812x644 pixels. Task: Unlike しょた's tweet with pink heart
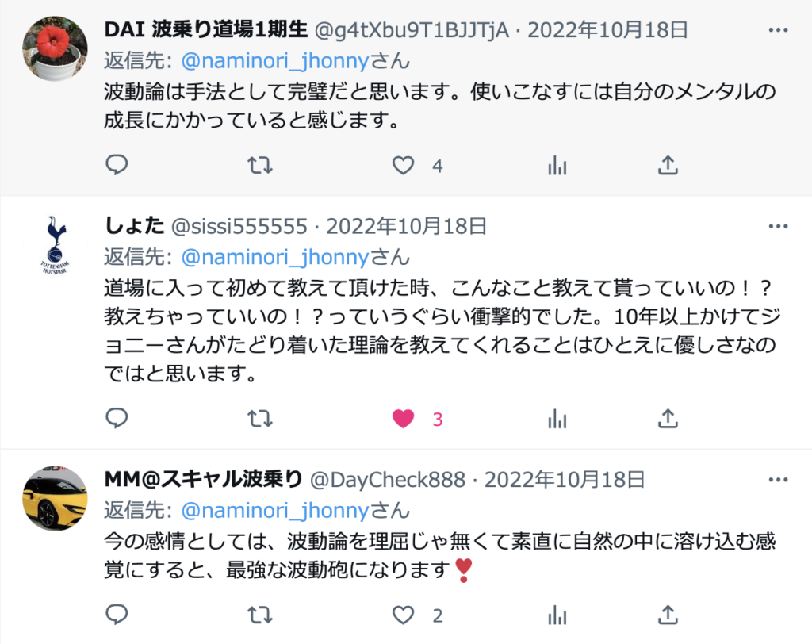(x=403, y=418)
